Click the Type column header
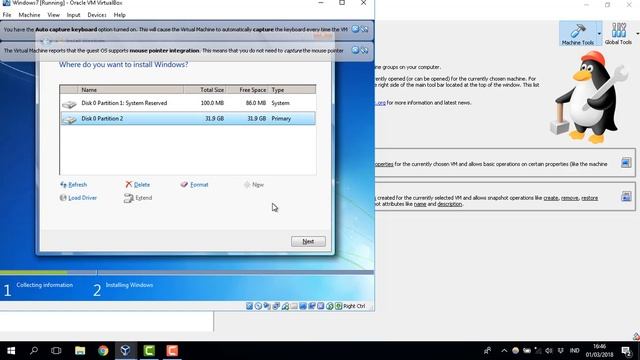Viewport: 640px width, 360px height. tap(292, 89)
